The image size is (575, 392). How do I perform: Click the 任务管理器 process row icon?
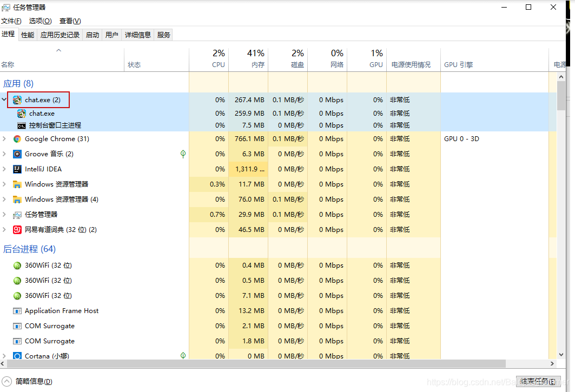pyautogui.click(x=17, y=215)
